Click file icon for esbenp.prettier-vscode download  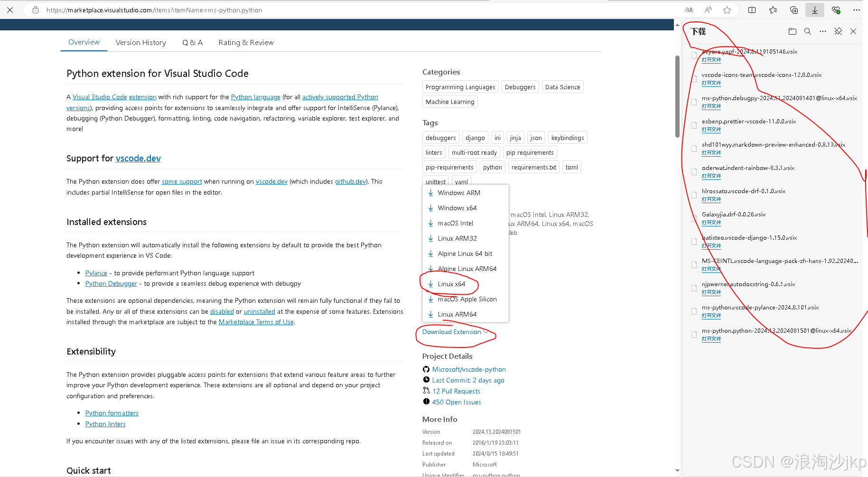pos(694,125)
